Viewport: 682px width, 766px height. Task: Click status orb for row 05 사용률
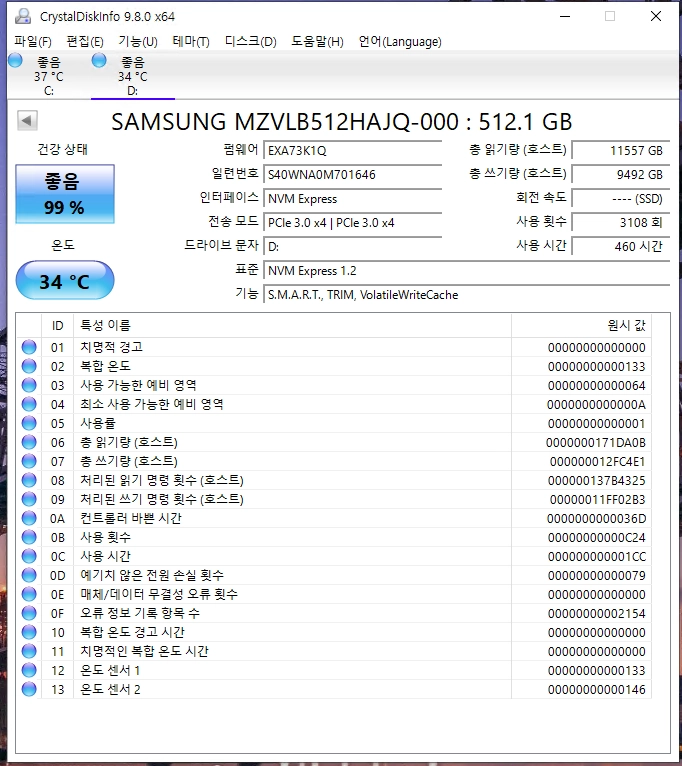(x=29, y=423)
